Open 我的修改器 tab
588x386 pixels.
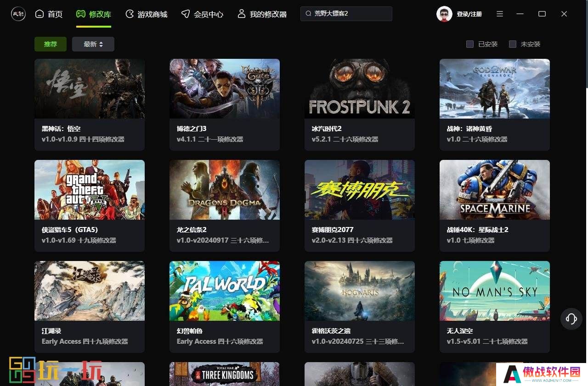[262, 14]
